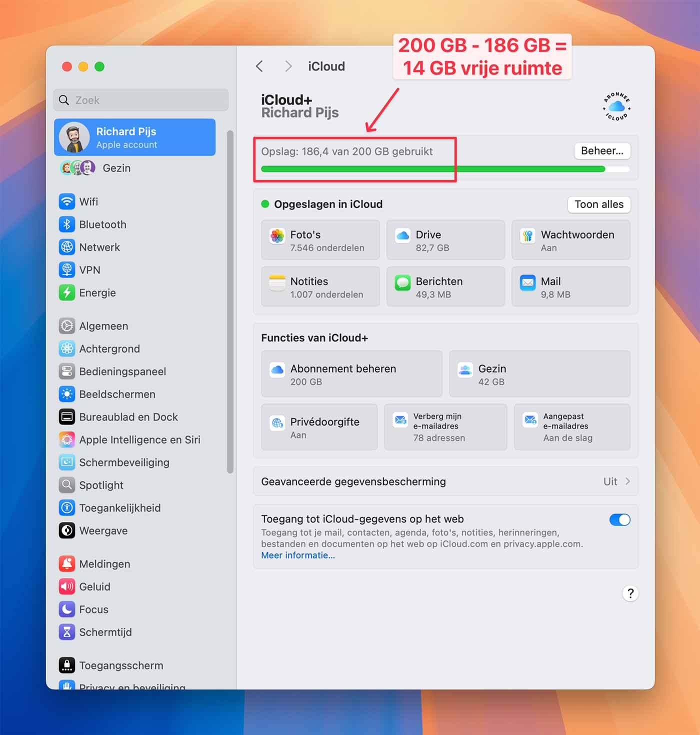This screenshot has height=735, width=700.
Task: Open Wachtwoorden showing Aan status
Action: coord(570,240)
